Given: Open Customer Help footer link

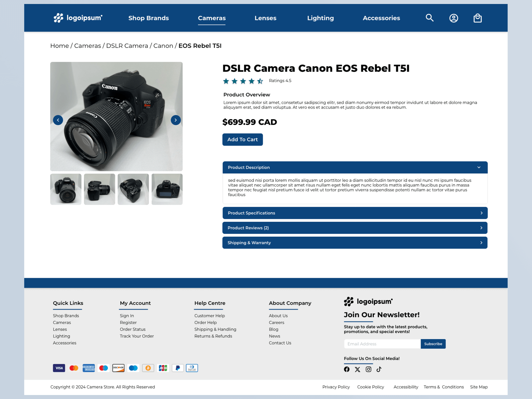Looking at the screenshot, I should pyautogui.click(x=209, y=316).
